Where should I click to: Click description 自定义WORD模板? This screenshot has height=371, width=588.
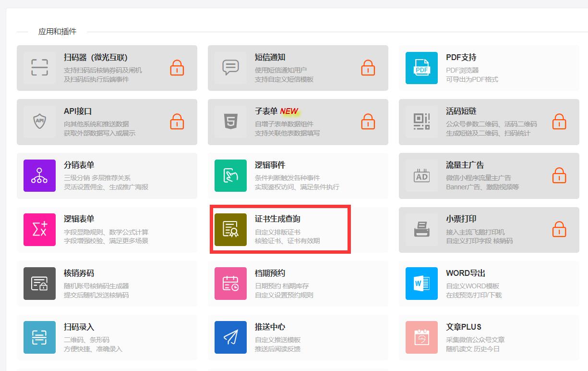(x=473, y=286)
